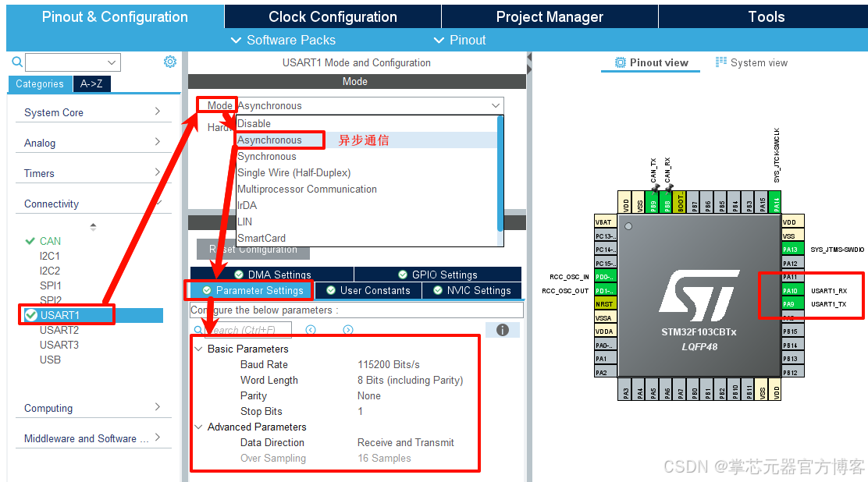Collapse the Advanced Parameters group
The width and height of the screenshot is (868, 482).
pos(198,427)
